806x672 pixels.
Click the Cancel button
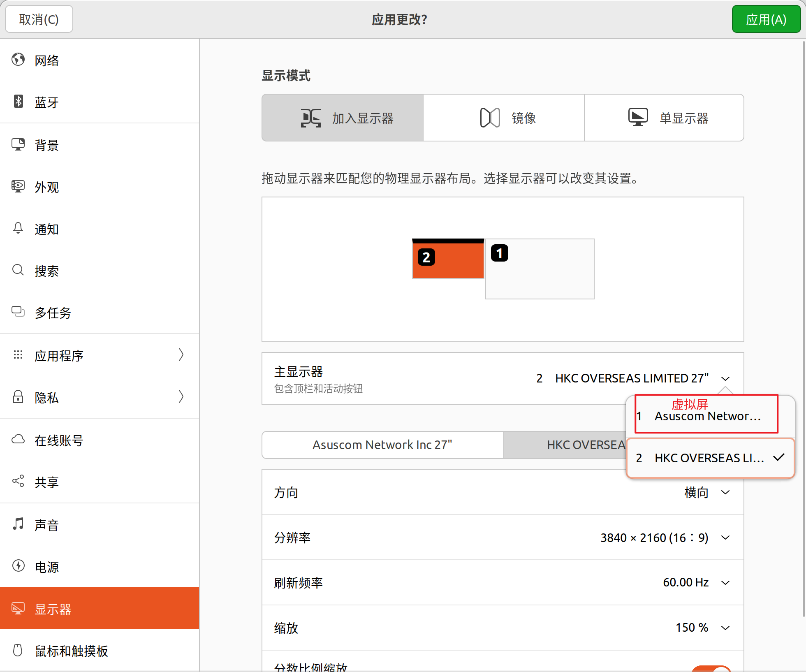pyautogui.click(x=39, y=19)
